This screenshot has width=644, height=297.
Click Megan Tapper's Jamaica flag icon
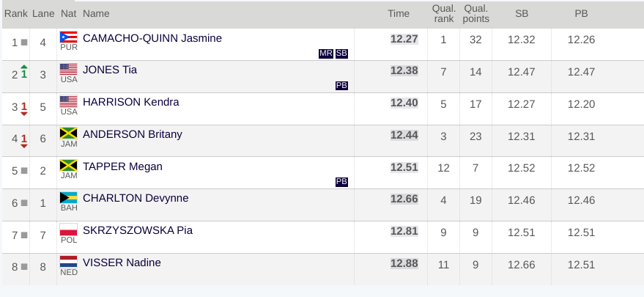[x=69, y=165]
